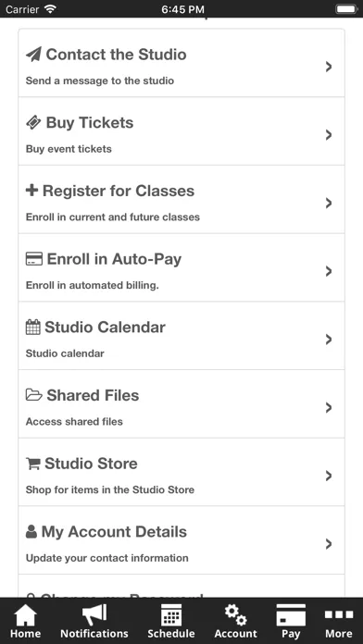Click the calendar icon next to Studio Calendar
The height and width of the screenshot is (644, 363).
point(33,327)
